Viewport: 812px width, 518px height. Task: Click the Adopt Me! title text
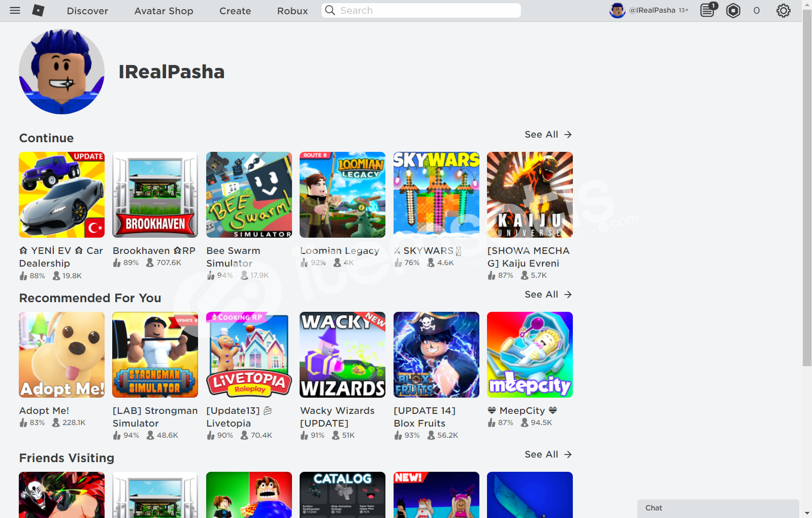[x=44, y=411]
